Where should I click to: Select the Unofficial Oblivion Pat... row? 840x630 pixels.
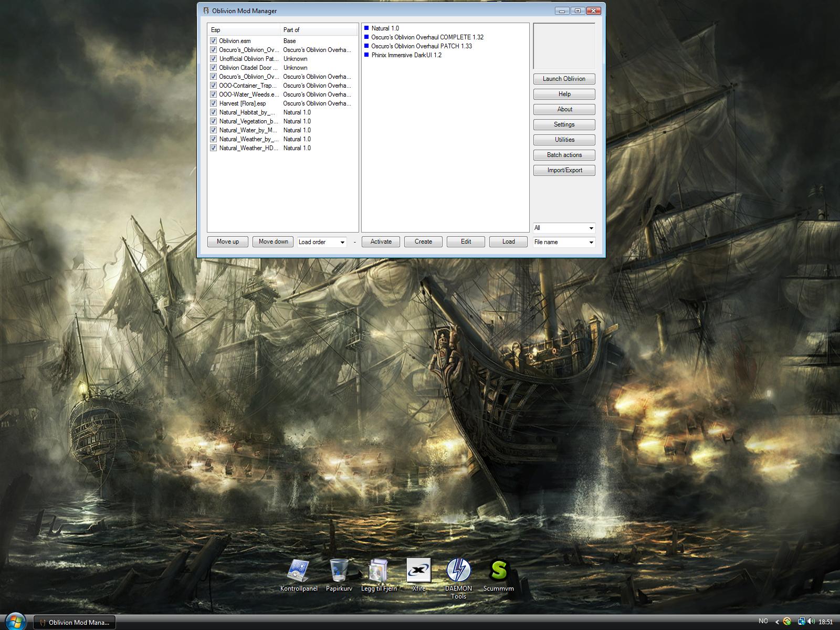pos(282,59)
